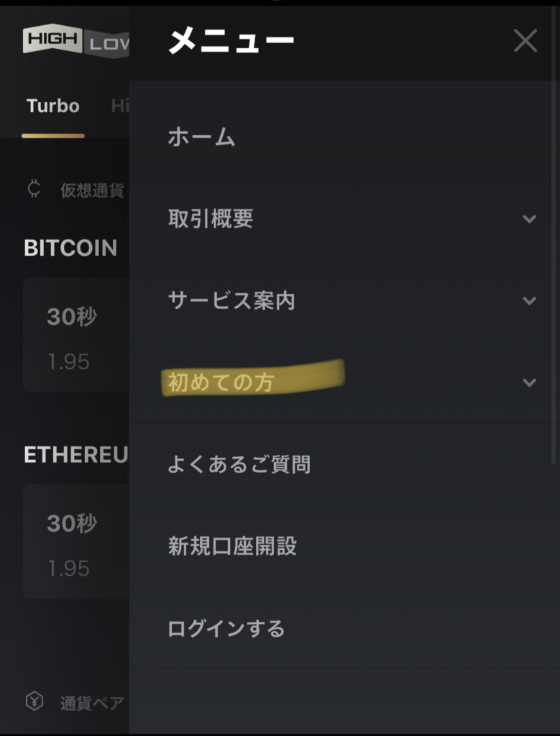Image resolution: width=560 pixels, height=736 pixels.
Task: Click ログインする to log in
Action: pos(226,628)
